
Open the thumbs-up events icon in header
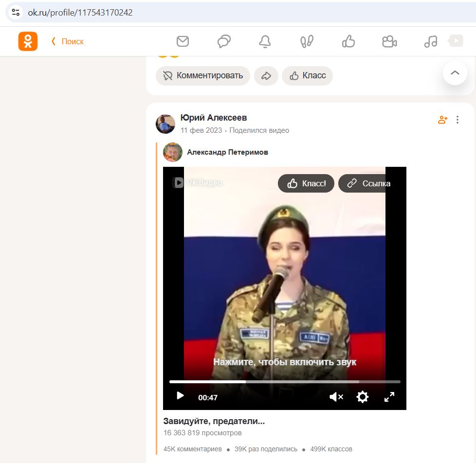tap(348, 41)
